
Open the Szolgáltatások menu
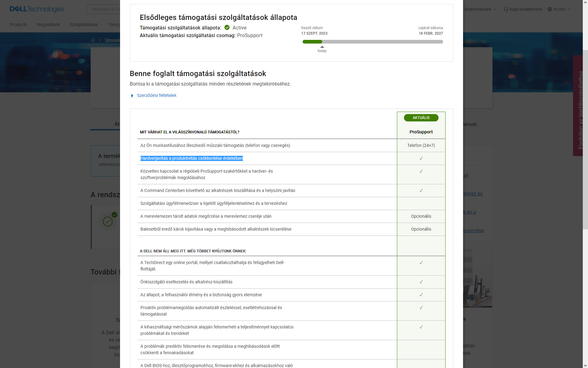[84, 25]
